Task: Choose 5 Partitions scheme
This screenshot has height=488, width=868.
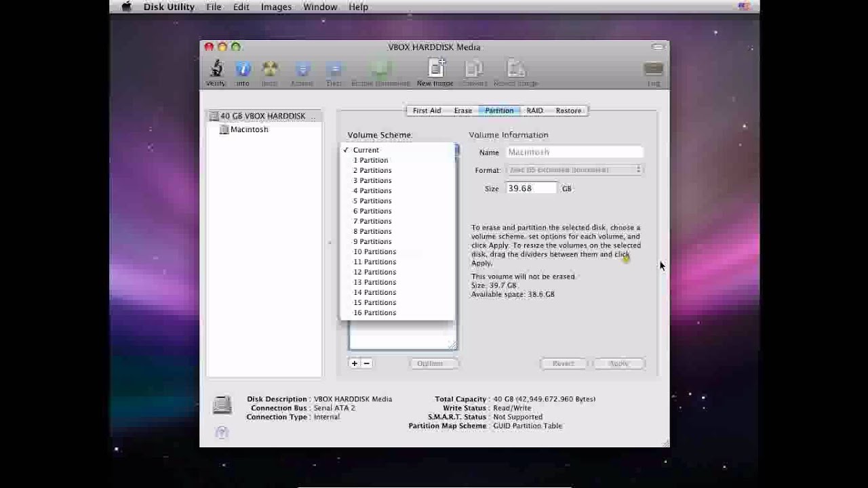Action: 397,201
